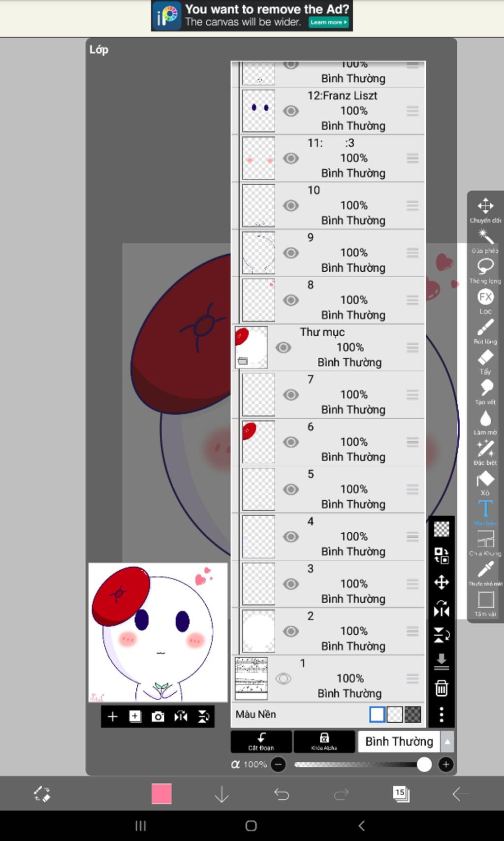Toggle visibility of layer 11
504x841 pixels.
pyautogui.click(x=291, y=158)
